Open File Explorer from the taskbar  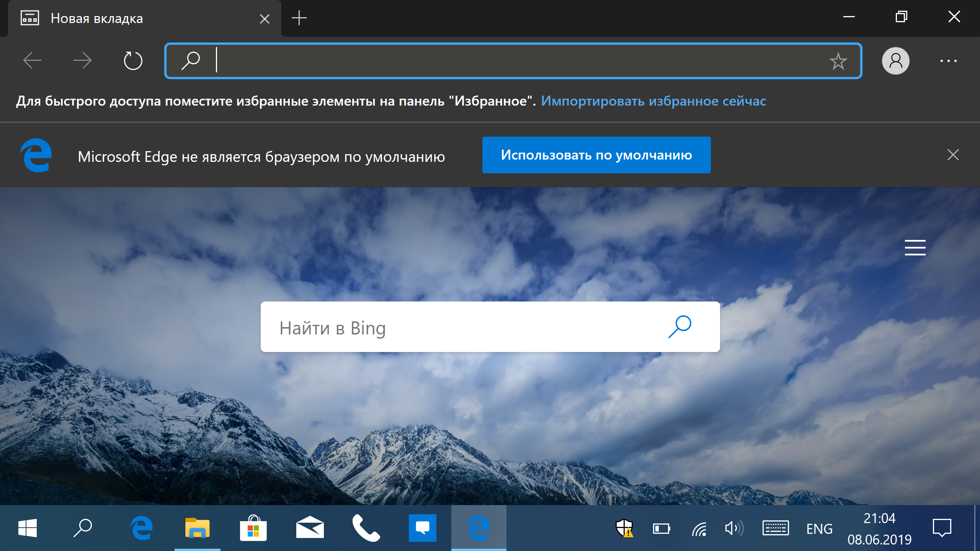point(197,528)
